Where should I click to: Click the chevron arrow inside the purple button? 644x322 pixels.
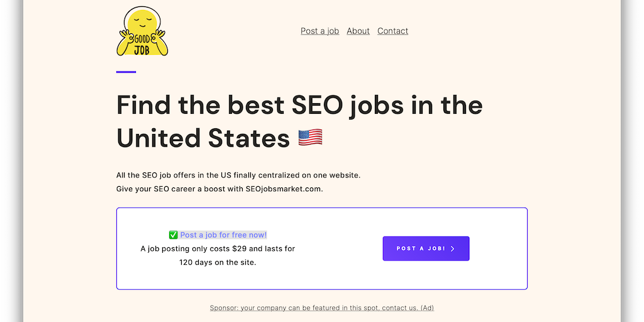452,249
